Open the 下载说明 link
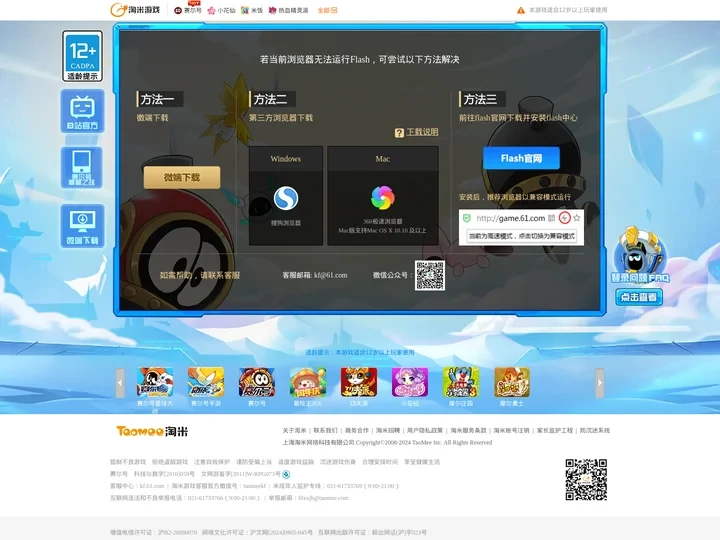The image size is (720, 540). pyautogui.click(x=422, y=132)
